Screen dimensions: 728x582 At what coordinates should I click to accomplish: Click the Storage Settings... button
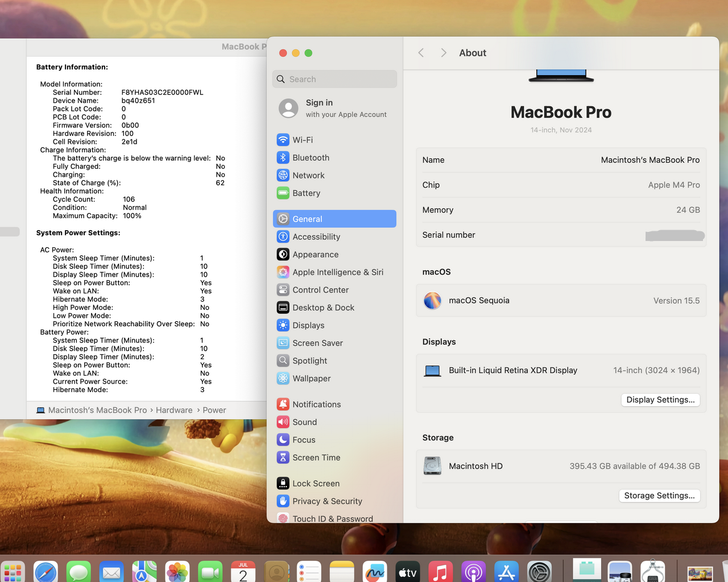click(659, 496)
